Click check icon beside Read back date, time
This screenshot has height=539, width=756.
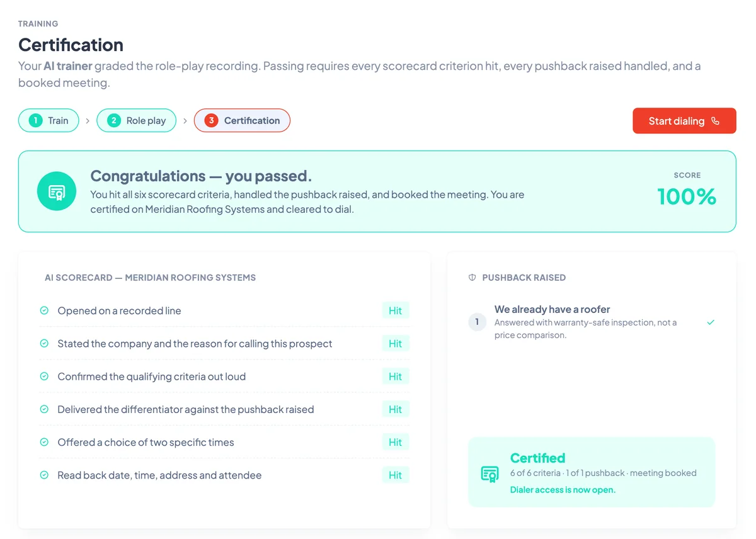[44, 475]
